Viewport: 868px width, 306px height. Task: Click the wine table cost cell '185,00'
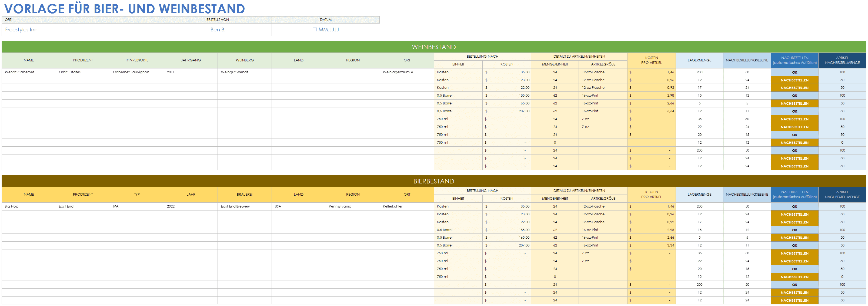[x=507, y=96]
